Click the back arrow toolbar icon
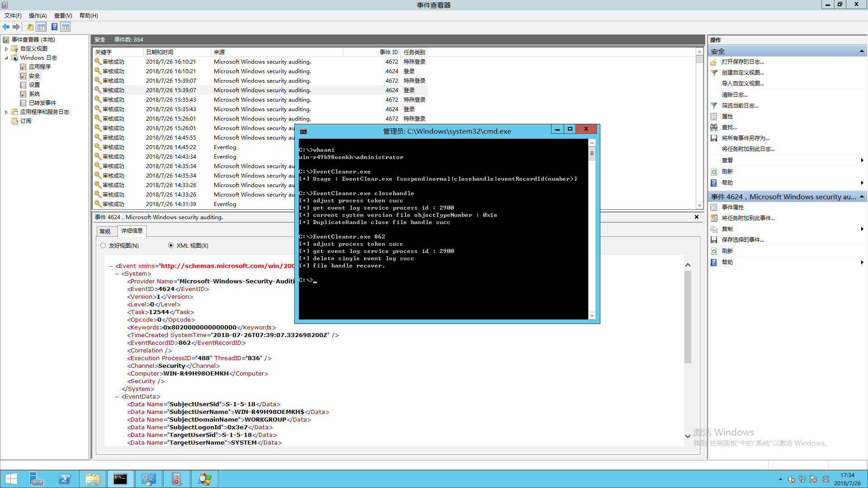The width and height of the screenshot is (868, 488). pyautogui.click(x=6, y=27)
